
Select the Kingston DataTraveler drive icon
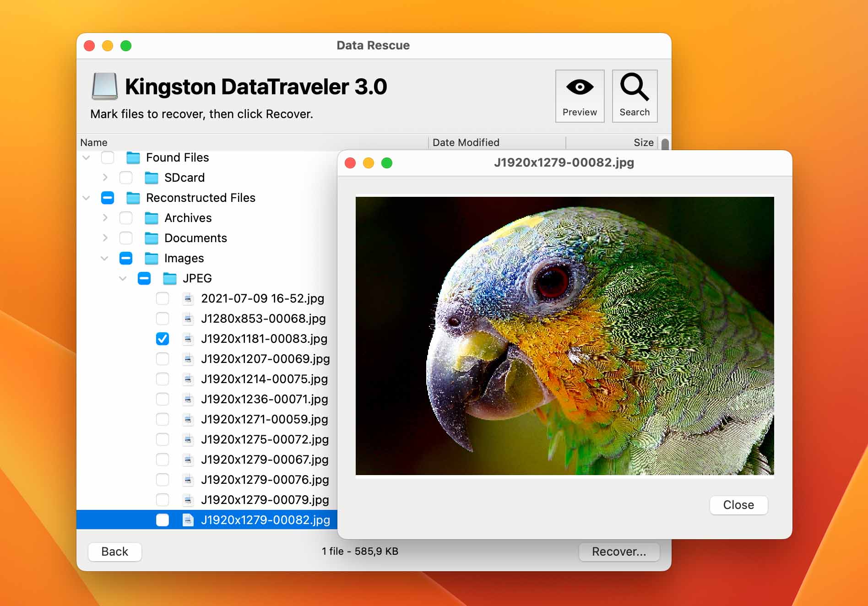[105, 87]
